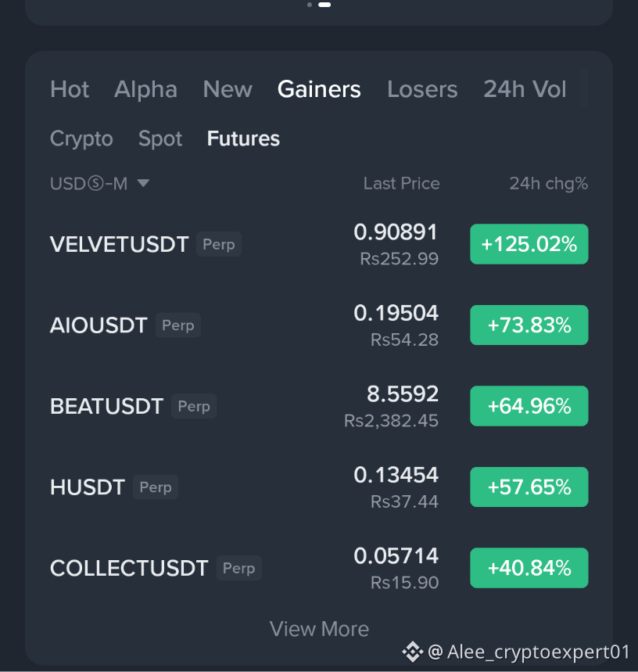Tap the View More link
Screen dimensions: 638x672
(x=319, y=629)
